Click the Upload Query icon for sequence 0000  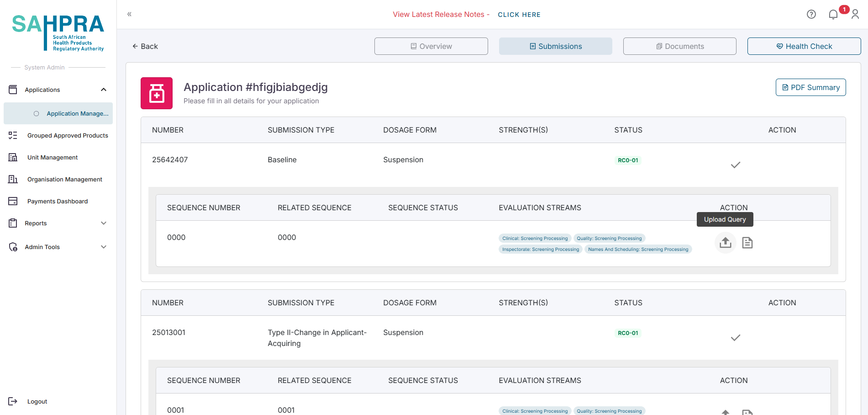725,243
